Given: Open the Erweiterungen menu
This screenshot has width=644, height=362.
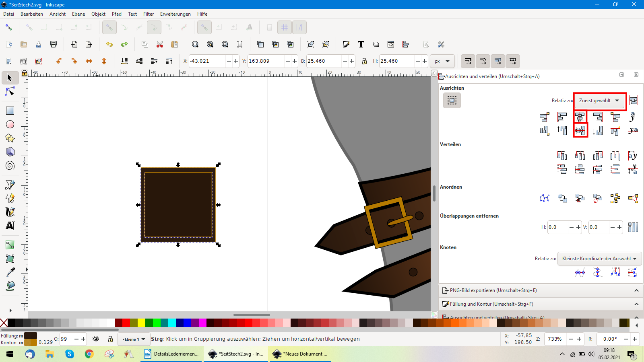Looking at the screenshot, I should coord(175,14).
